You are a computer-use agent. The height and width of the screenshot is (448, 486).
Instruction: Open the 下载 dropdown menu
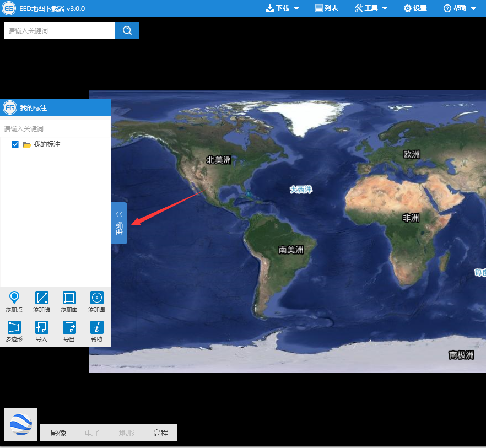(282, 8)
